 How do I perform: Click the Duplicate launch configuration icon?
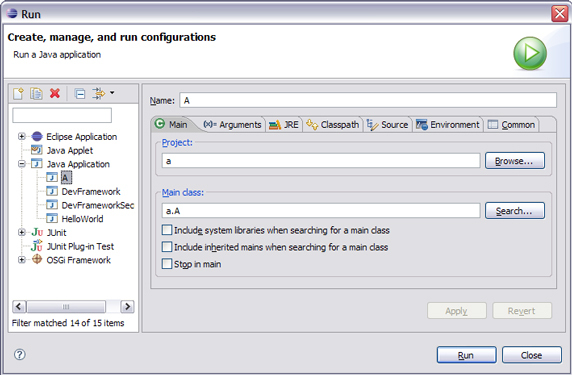pos(36,94)
